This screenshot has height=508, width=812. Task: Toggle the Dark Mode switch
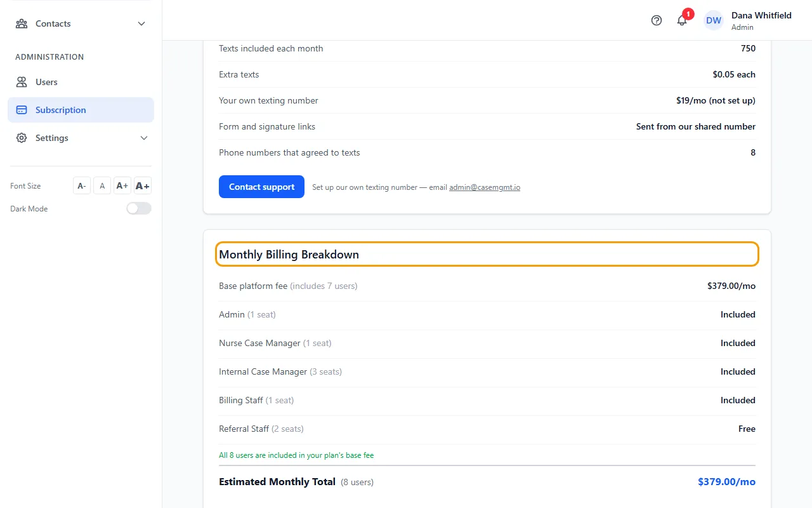click(139, 208)
